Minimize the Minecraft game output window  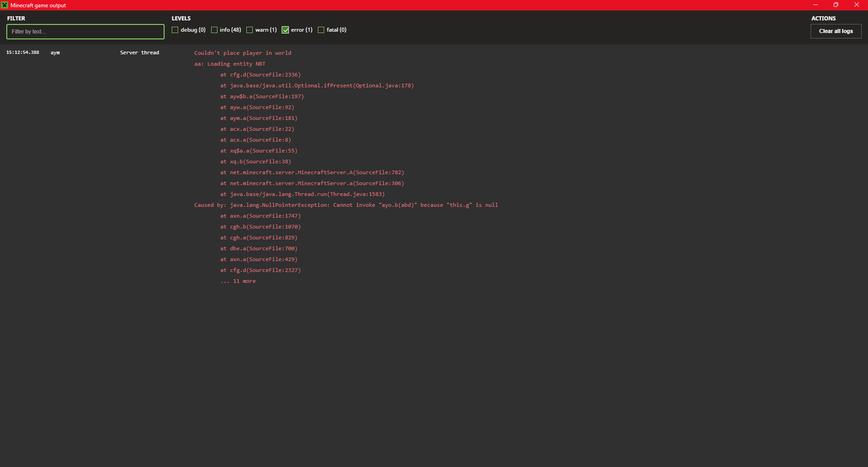pyautogui.click(x=816, y=5)
